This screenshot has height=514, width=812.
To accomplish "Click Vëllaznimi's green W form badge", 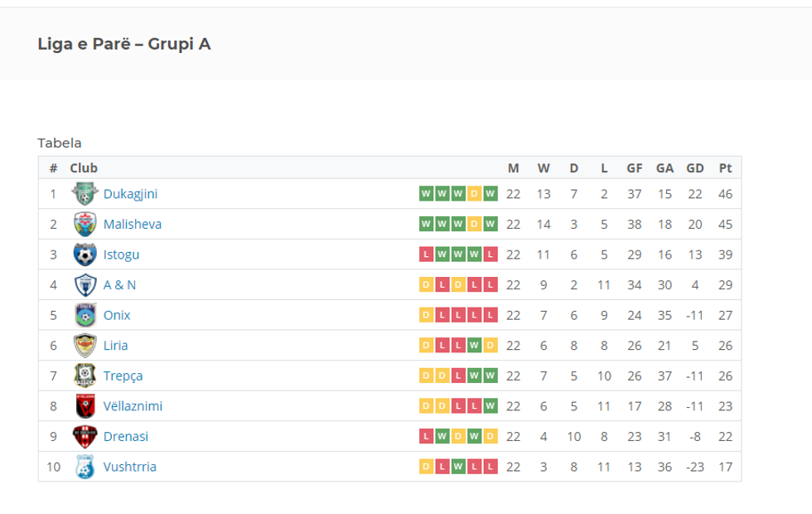I will (x=491, y=406).
